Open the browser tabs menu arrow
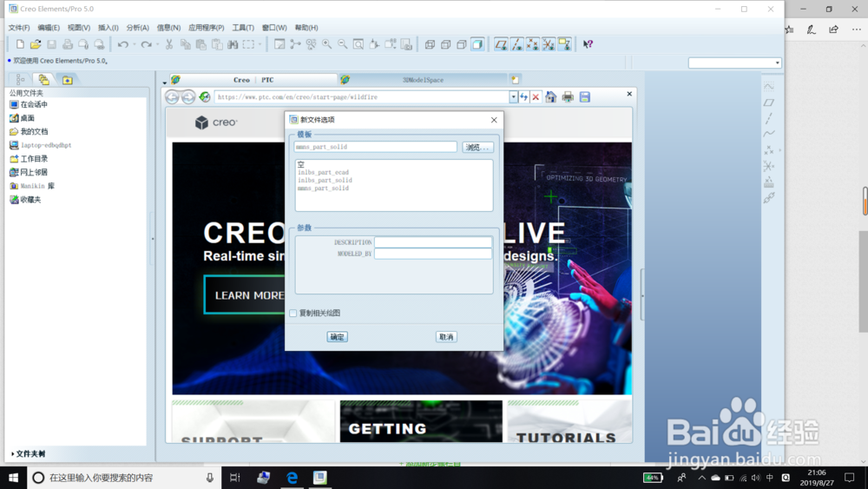The height and width of the screenshot is (489, 868). pyautogui.click(x=164, y=83)
